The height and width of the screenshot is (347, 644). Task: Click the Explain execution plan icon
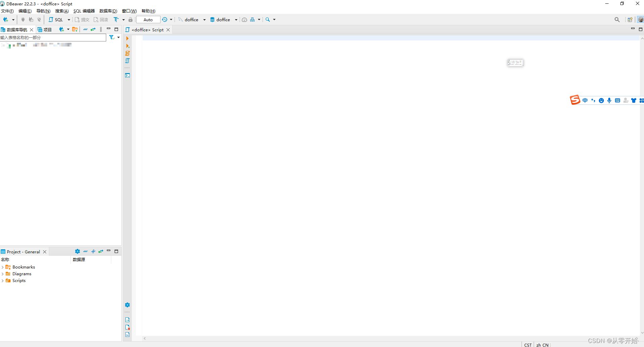tap(127, 61)
